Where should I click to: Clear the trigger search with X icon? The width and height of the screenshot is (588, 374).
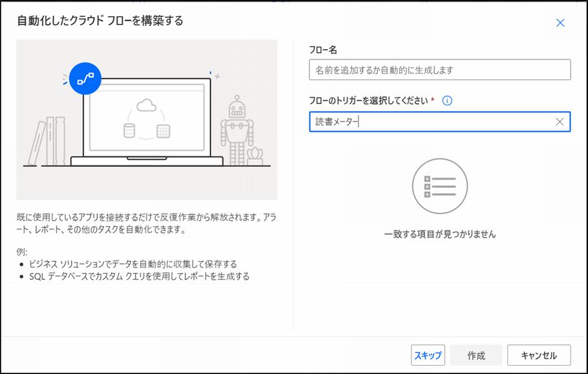[x=559, y=122]
